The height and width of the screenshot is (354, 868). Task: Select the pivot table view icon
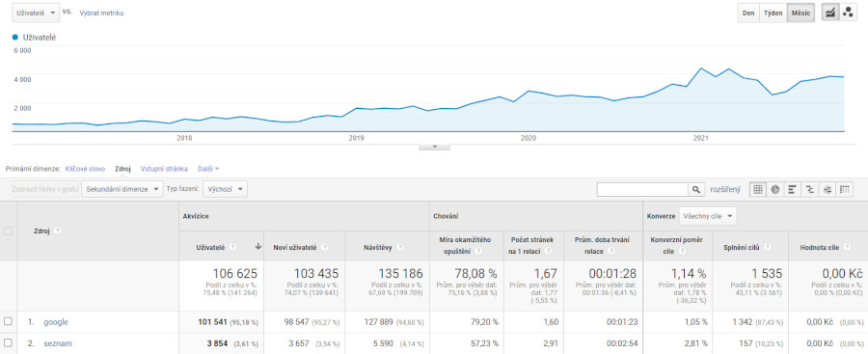tap(845, 189)
